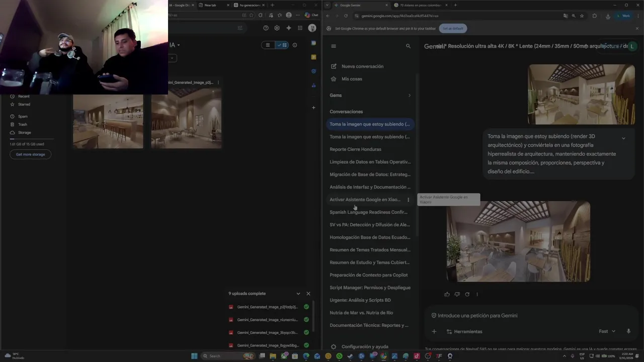Click the Gemini search conversations icon
The width and height of the screenshot is (644, 362).
[408, 46]
